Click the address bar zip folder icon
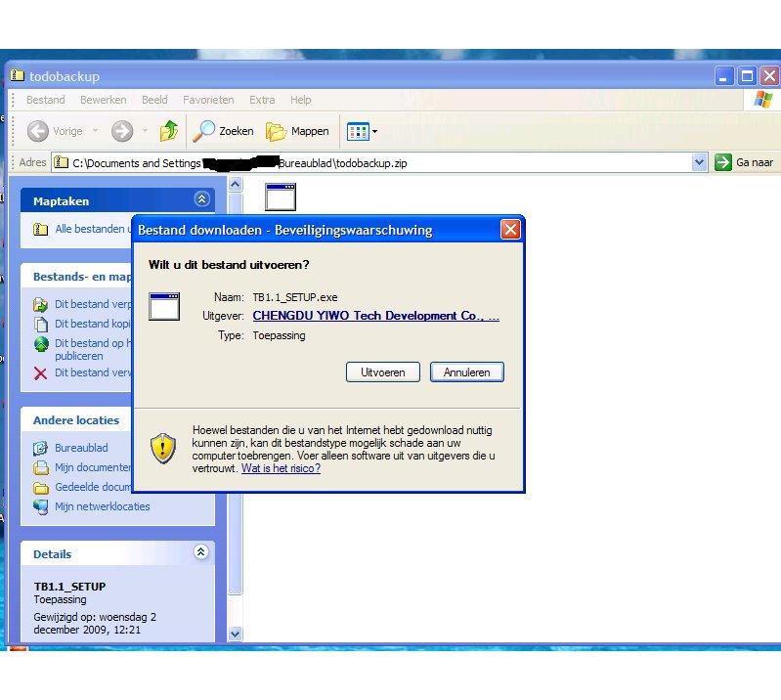The image size is (781, 700). pyautogui.click(x=61, y=162)
